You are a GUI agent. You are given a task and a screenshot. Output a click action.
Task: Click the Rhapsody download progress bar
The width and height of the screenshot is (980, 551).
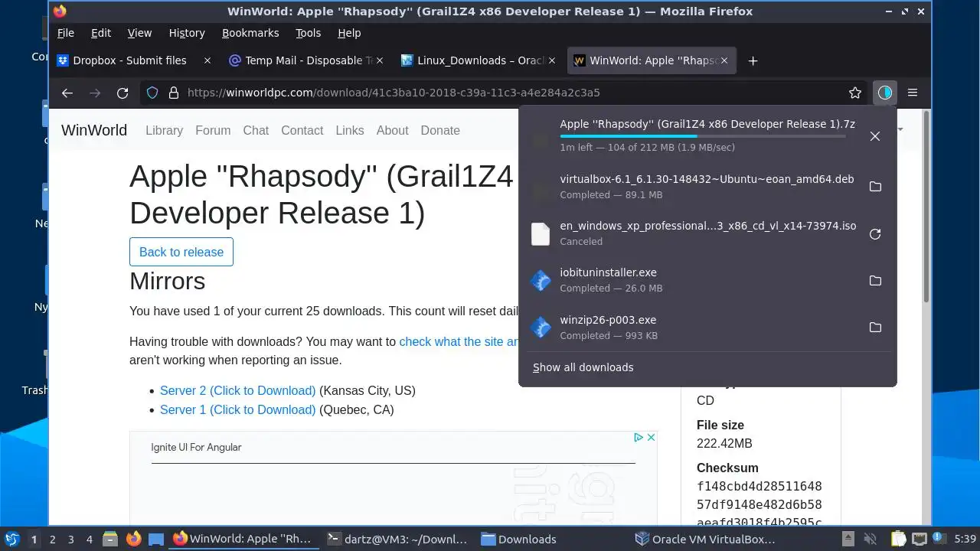coord(703,135)
